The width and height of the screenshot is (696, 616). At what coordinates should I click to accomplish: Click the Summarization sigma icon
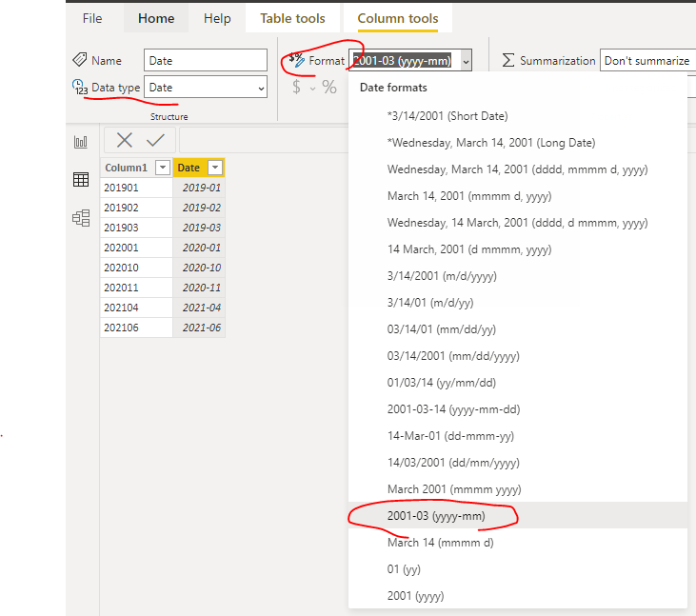(x=508, y=60)
